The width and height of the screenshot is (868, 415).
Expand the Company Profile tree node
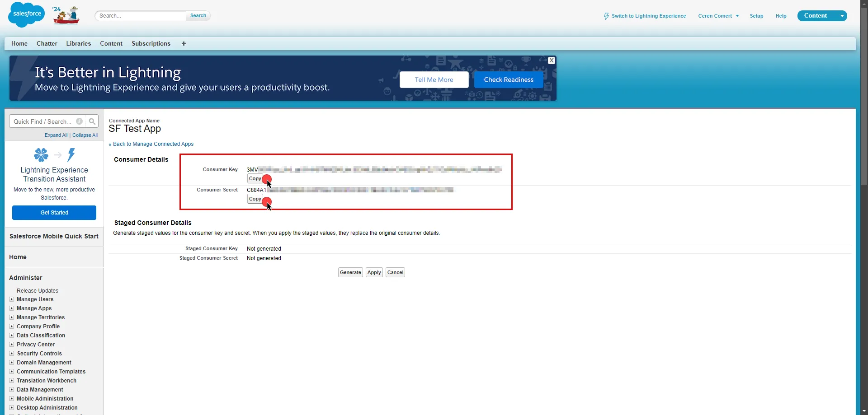[x=12, y=326]
